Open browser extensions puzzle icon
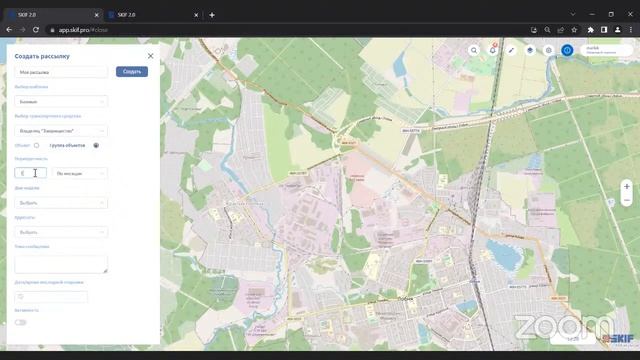 pyautogui.click(x=591, y=30)
